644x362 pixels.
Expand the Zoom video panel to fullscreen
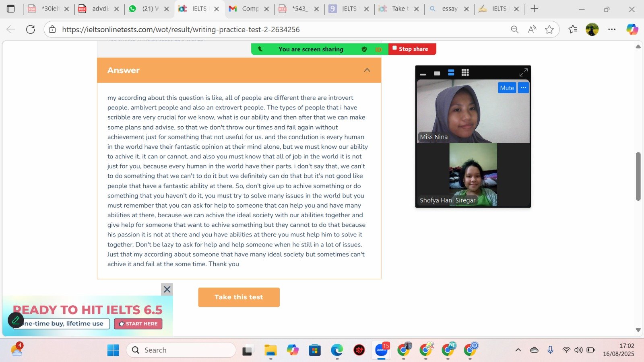pos(523,73)
